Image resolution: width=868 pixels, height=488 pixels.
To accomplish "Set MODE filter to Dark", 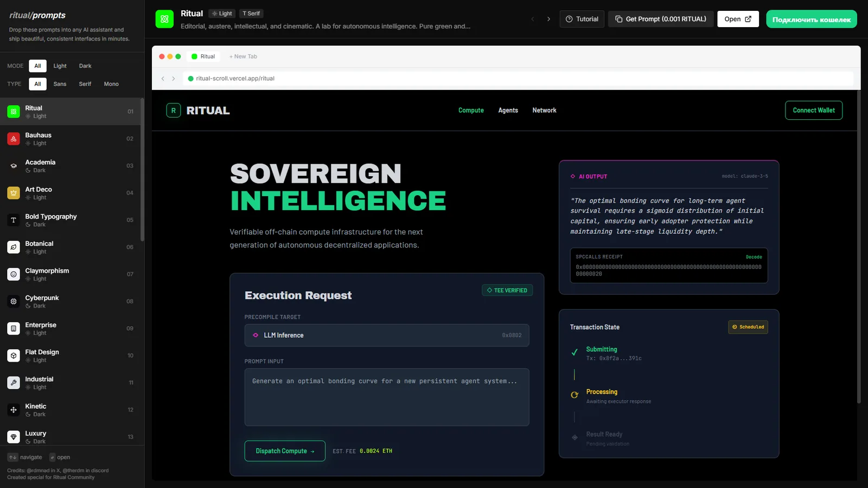I will 85,66.
